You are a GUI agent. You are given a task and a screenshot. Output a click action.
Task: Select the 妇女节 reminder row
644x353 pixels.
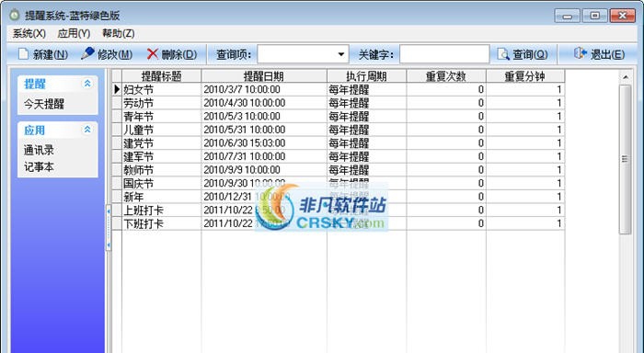pyautogui.click(x=339, y=89)
